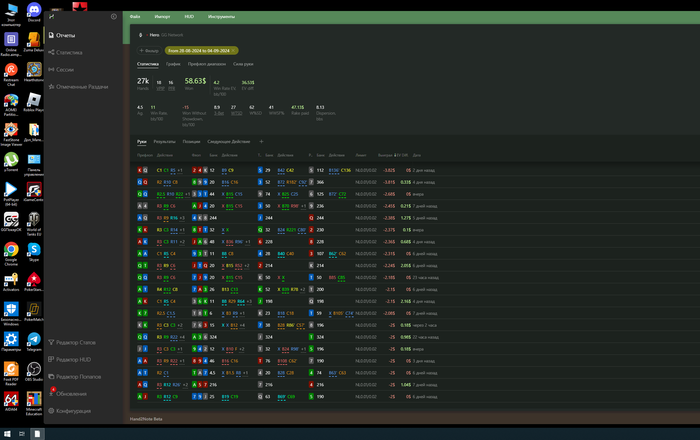Image resolution: width=700 pixels, height=440 pixels.
Task: Open the Windows Start button
Action: pyautogui.click(x=9, y=434)
